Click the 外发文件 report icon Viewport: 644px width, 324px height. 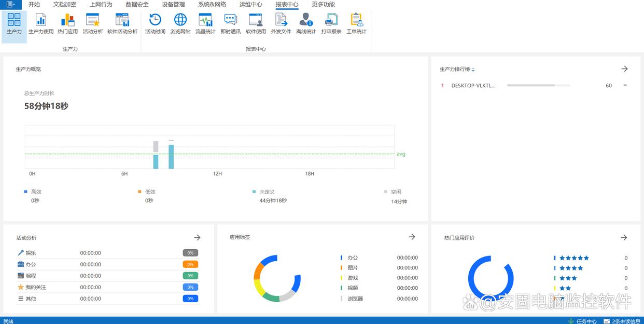[281, 24]
